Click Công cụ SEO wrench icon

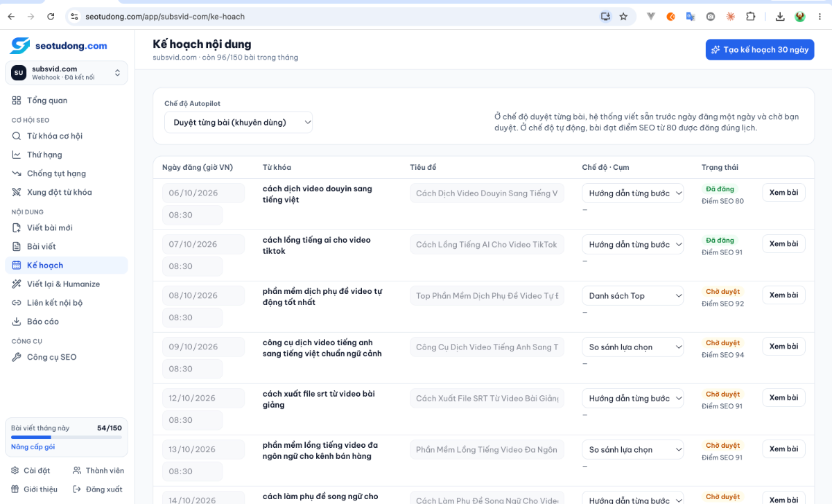tap(17, 357)
